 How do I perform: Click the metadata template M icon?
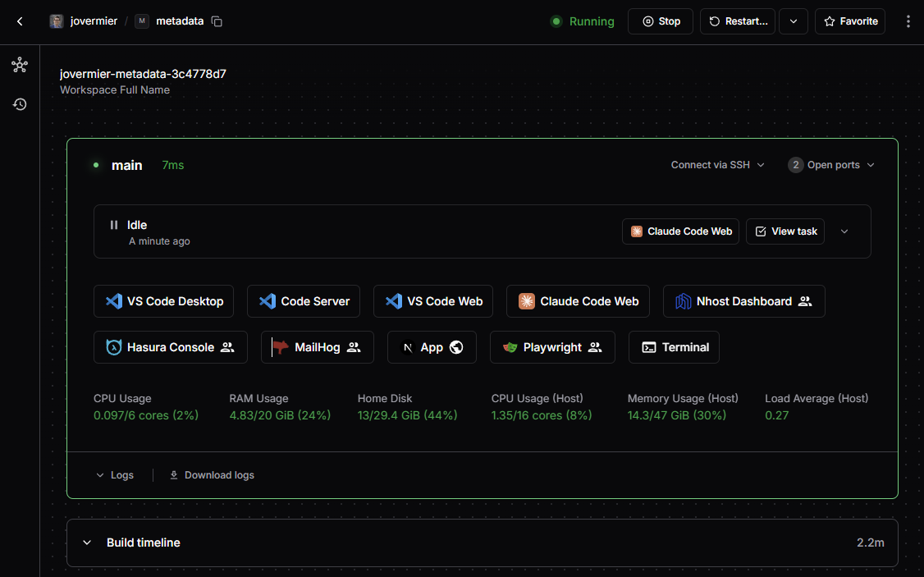(x=141, y=21)
